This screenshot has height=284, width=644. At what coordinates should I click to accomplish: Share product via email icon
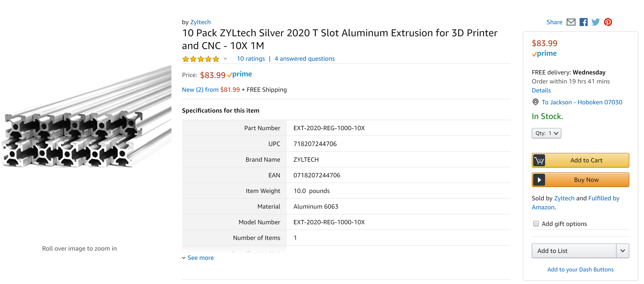pyautogui.click(x=571, y=22)
